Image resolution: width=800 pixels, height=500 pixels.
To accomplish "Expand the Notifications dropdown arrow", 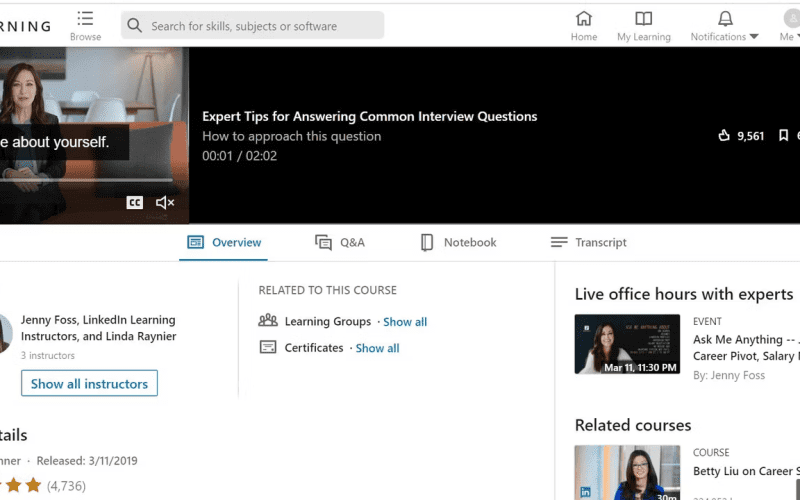I will click(754, 37).
